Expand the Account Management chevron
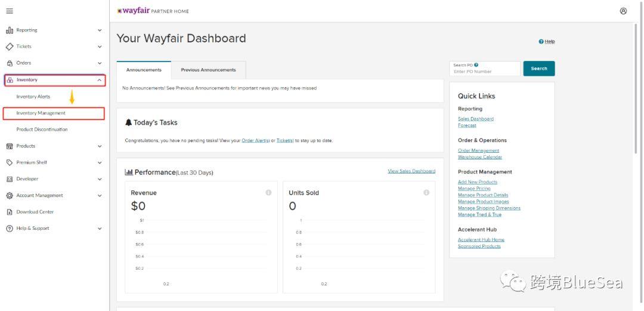This screenshot has width=644, height=311. pos(100,195)
